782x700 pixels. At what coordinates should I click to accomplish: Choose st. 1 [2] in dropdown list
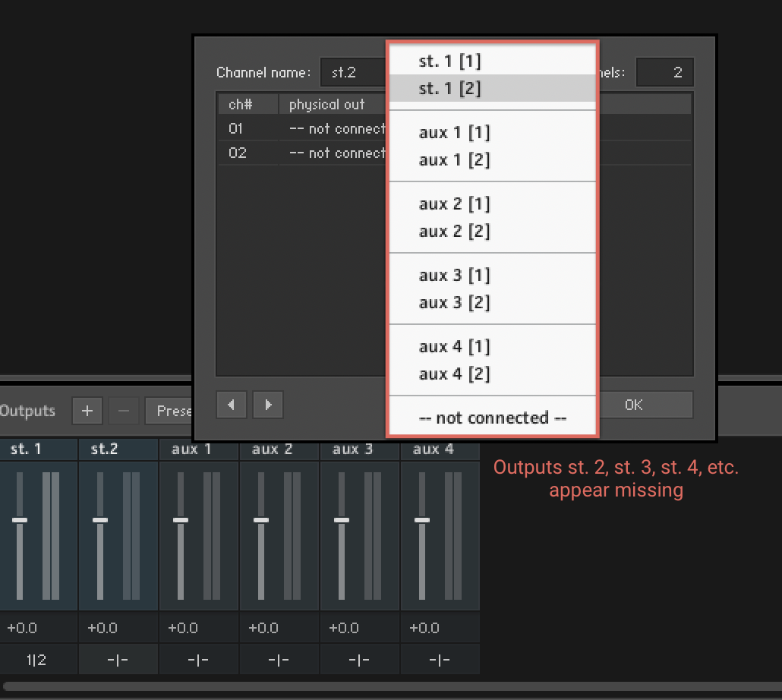(x=449, y=89)
